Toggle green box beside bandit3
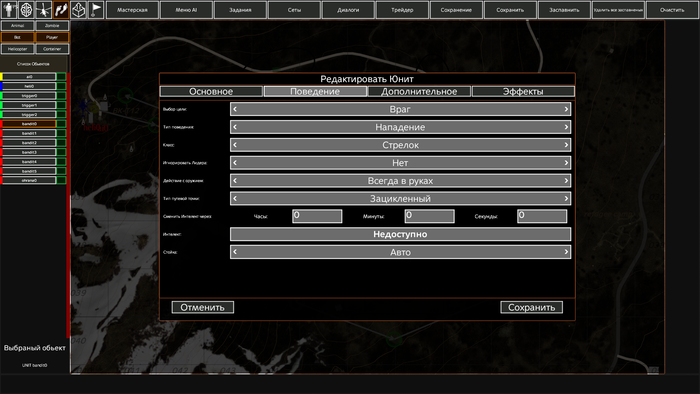 pyautogui.click(x=61, y=152)
